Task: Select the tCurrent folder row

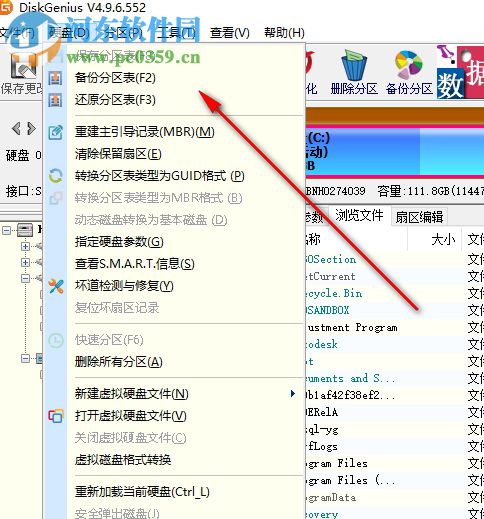Action: [x=395, y=277]
